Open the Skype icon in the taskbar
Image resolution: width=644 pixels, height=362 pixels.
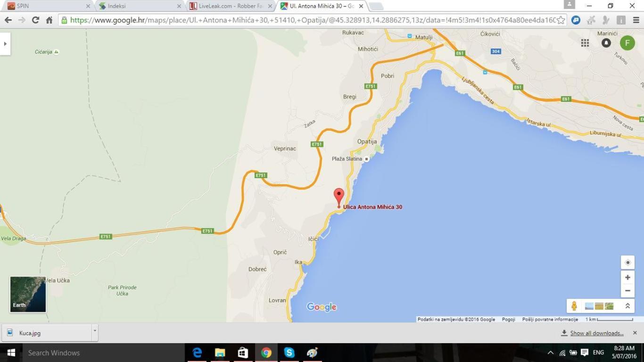coord(289,353)
